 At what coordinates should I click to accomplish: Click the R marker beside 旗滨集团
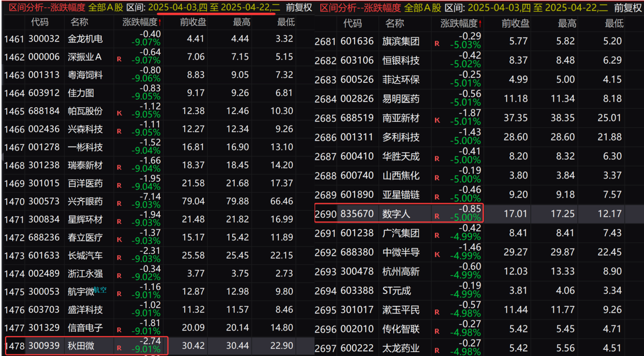(437, 43)
